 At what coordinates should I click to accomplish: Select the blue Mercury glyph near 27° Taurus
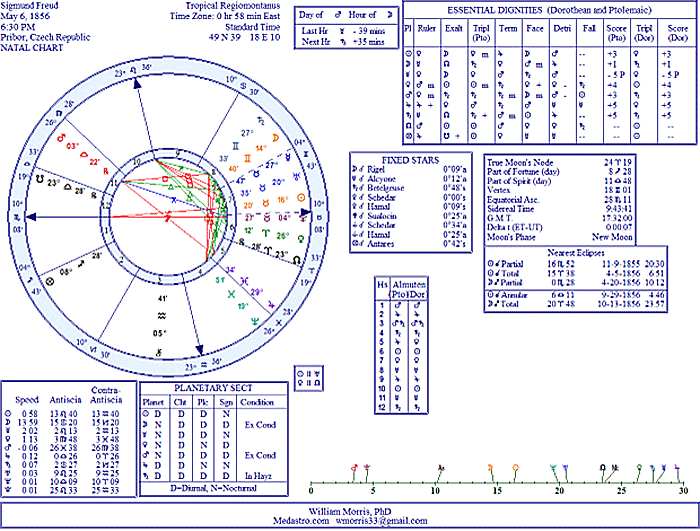pos(290,157)
